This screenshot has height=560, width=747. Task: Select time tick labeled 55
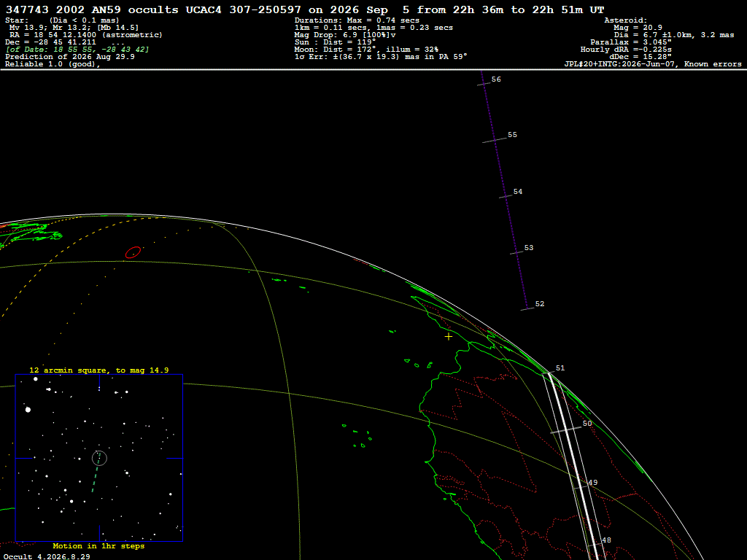pyautogui.click(x=495, y=140)
